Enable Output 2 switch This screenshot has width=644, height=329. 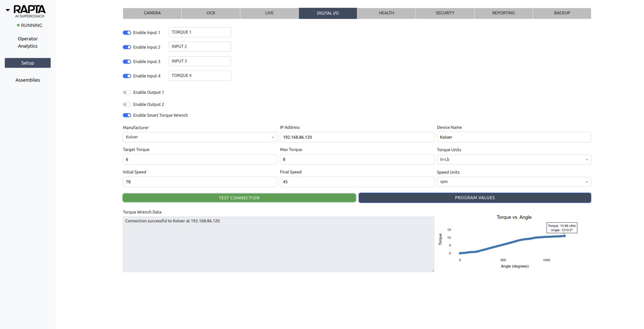point(127,104)
